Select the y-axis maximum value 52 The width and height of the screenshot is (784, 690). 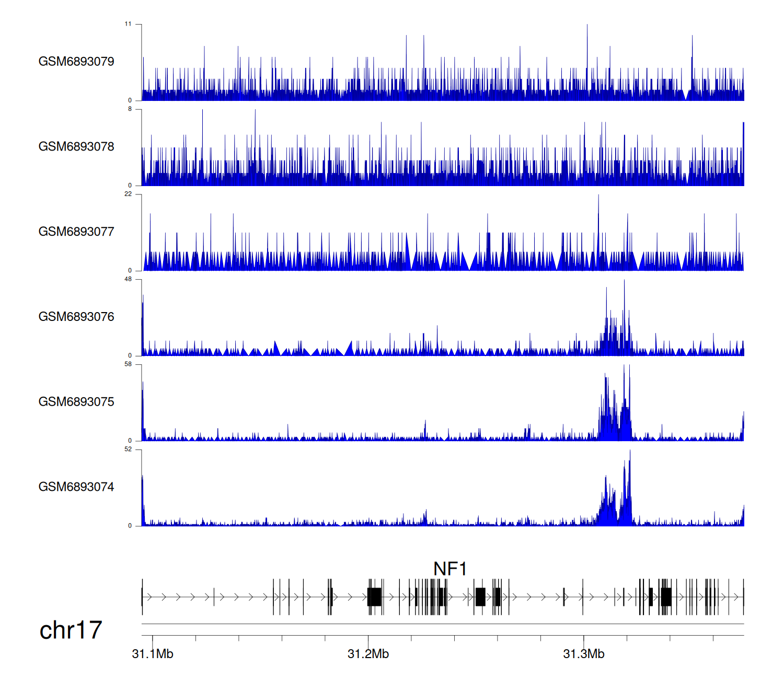128,450
